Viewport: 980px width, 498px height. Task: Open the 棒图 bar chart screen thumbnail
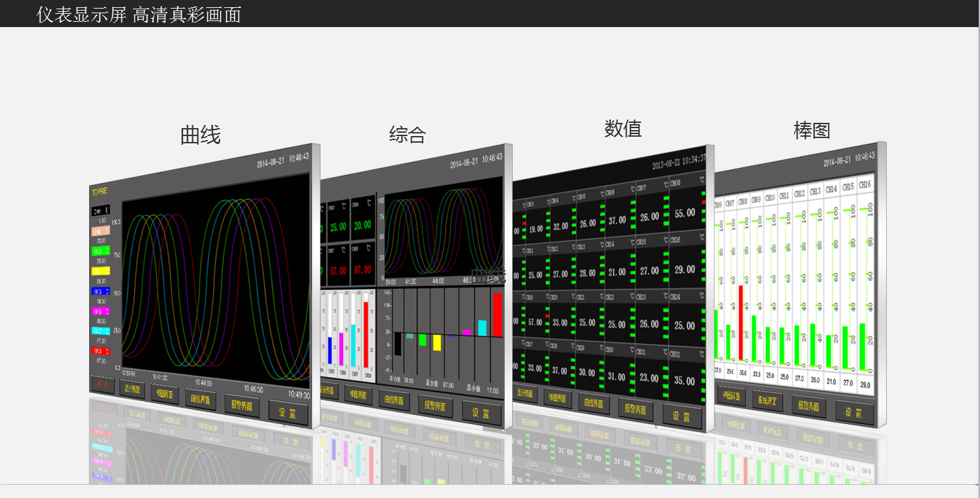(800, 285)
